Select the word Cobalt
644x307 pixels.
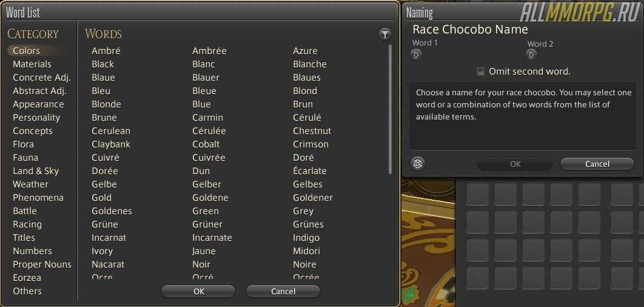coord(206,144)
